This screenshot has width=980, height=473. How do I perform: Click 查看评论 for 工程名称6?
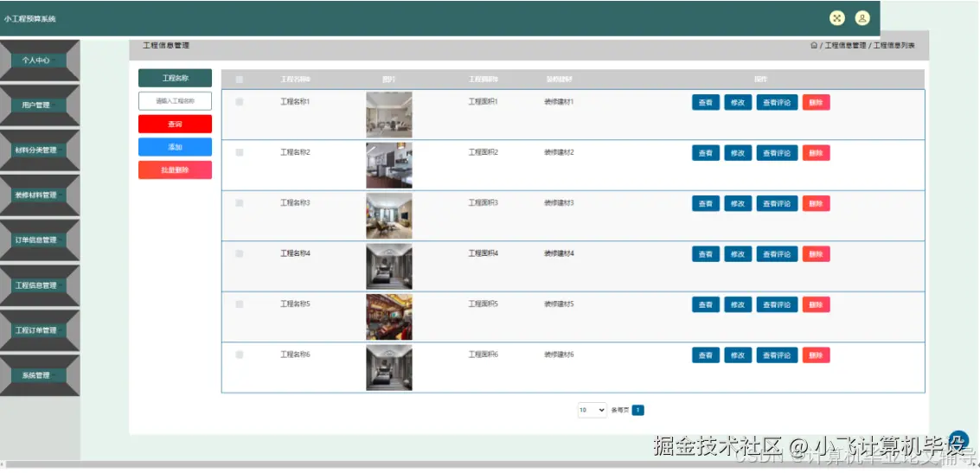click(x=777, y=355)
